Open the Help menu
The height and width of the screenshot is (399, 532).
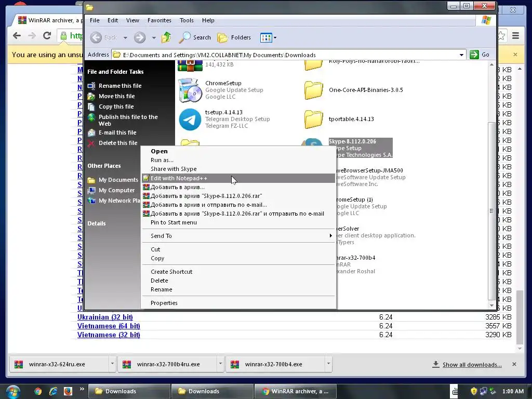pos(208,20)
